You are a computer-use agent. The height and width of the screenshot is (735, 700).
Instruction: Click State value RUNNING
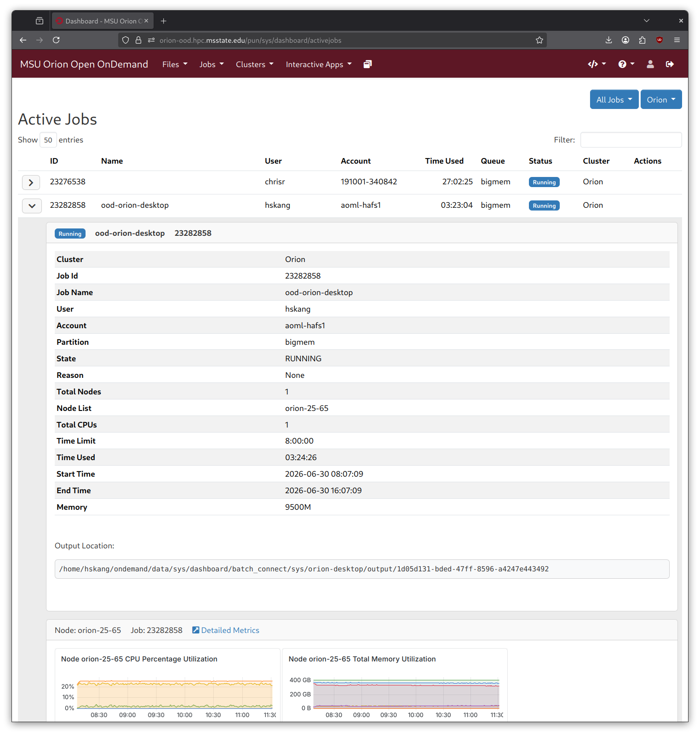tap(303, 359)
